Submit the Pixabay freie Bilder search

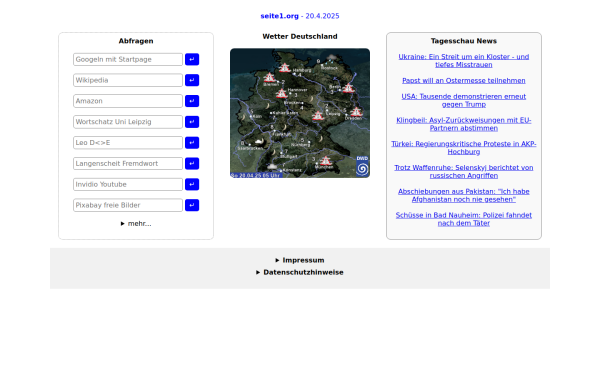(192, 205)
